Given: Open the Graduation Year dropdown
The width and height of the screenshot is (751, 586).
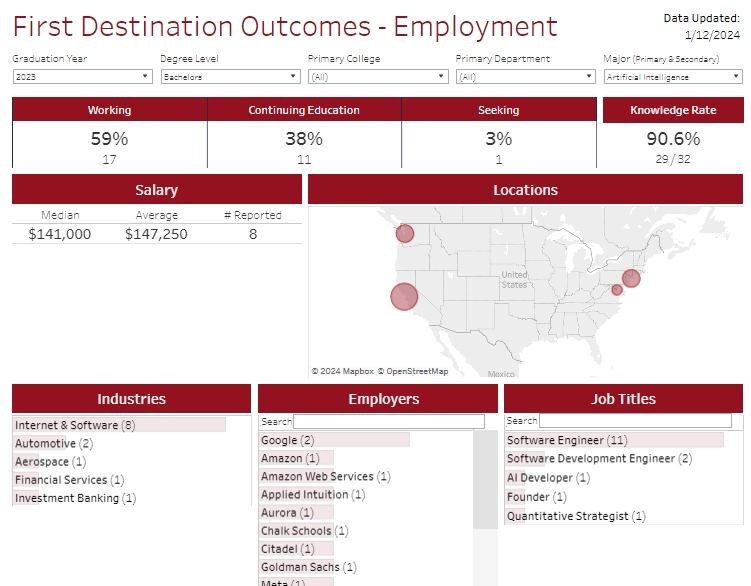Looking at the screenshot, I should pyautogui.click(x=82, y=77).
